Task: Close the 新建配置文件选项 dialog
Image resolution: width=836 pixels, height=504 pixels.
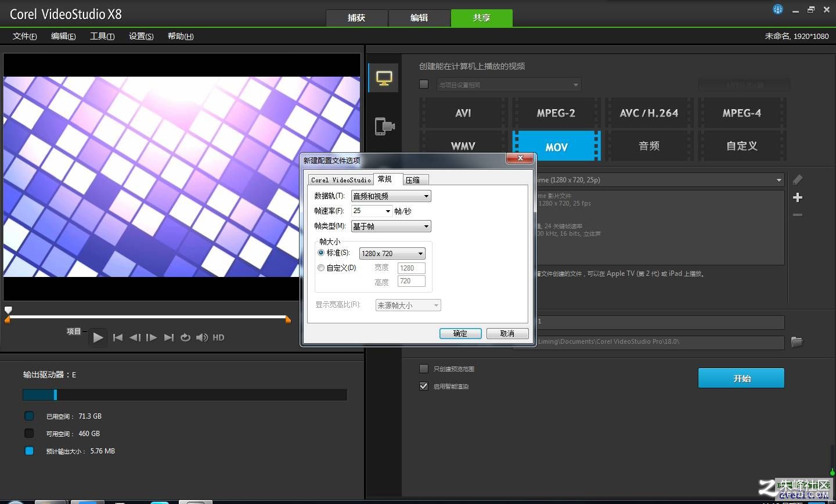Action: (x=520, y=158)
